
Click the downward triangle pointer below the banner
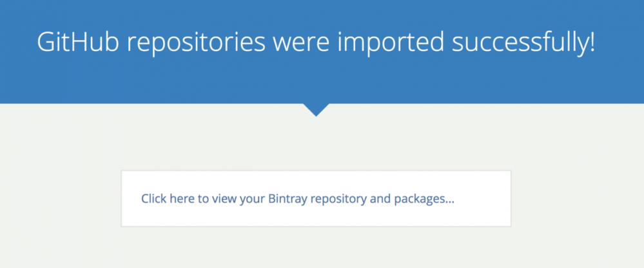point(315,109)
